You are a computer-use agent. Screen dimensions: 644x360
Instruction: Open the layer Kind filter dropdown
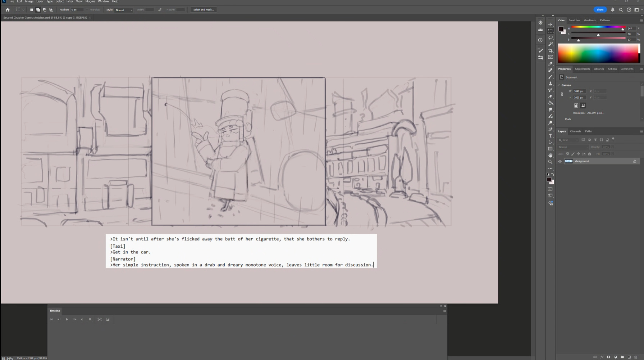(x=568, y=140)
